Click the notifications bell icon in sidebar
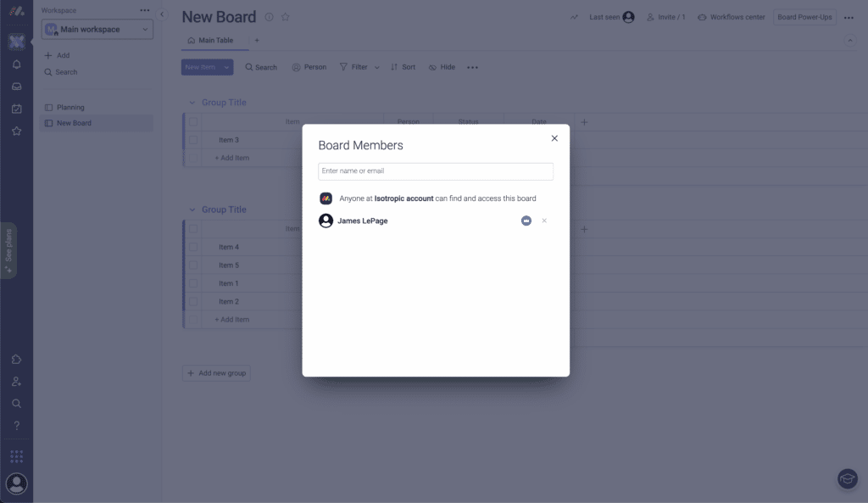The image size is (868, 503). click(x=16, y=64)
